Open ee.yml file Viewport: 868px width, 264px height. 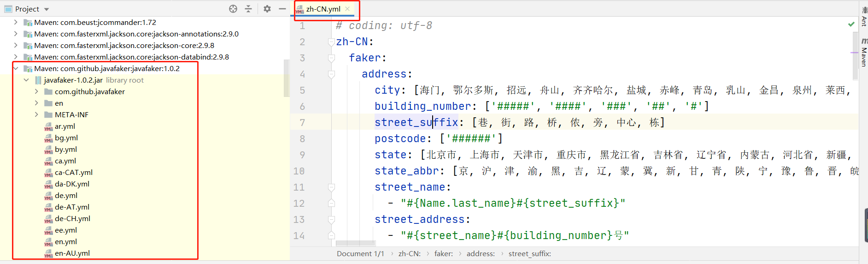click(x=66, y=230)
